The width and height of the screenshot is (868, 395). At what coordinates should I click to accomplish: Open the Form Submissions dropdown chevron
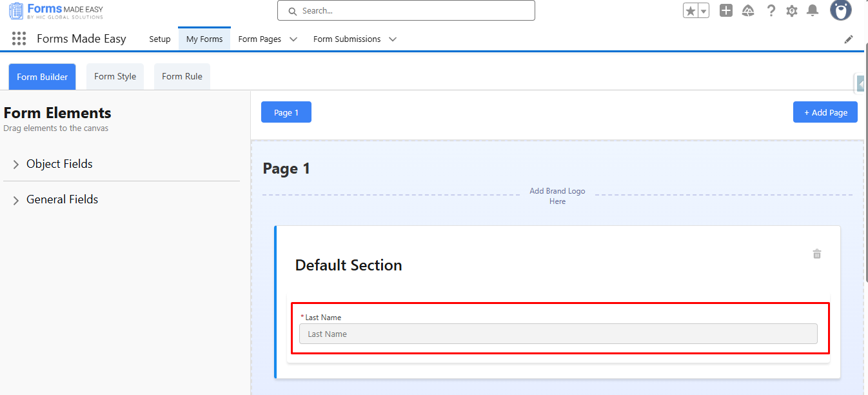coord(393,39)
